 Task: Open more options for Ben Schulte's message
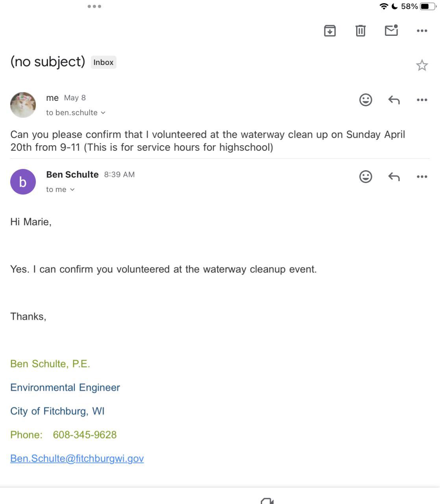(422, 176)
